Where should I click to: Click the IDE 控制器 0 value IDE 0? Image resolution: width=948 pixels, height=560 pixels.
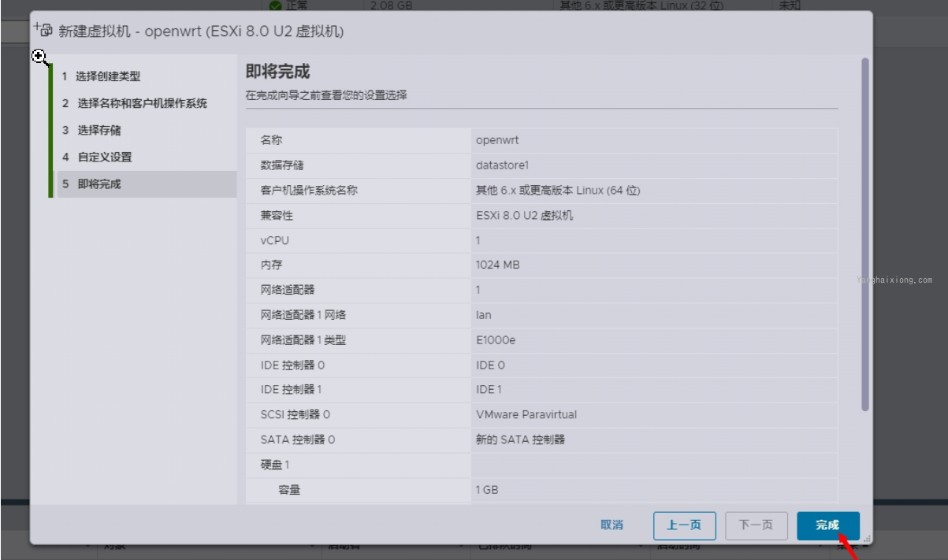click(x=490, y=365)
